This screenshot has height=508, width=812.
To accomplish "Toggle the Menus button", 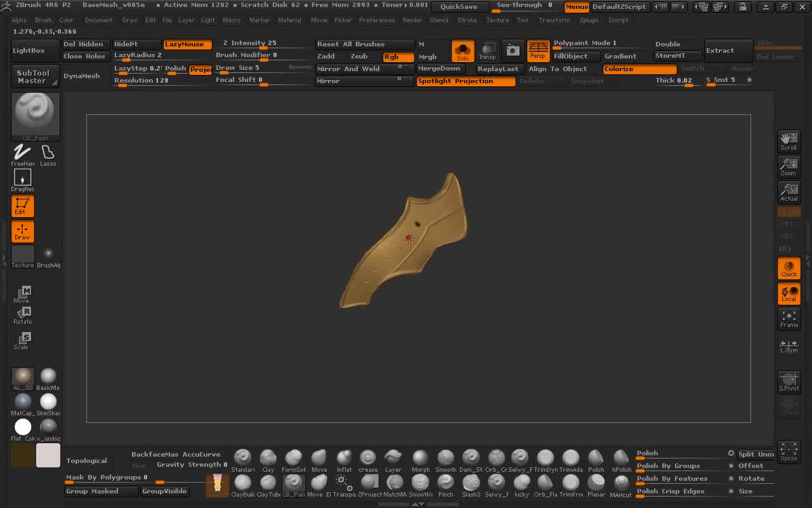I will 577,7.
